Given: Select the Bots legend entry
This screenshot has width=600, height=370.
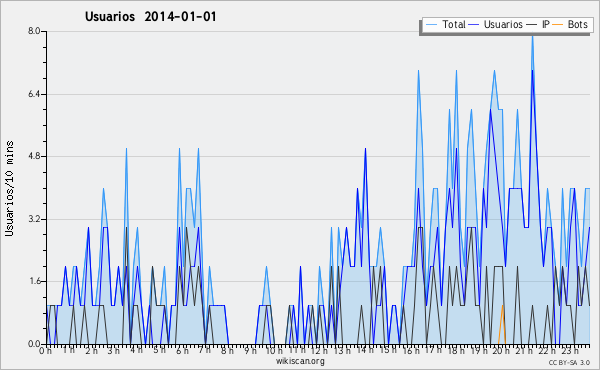Looking at the screenshot, I should [x=570, y=24].
